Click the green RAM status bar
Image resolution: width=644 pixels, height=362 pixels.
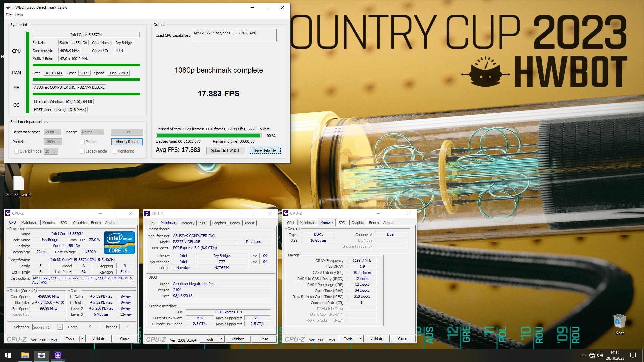tap(86, 79)
